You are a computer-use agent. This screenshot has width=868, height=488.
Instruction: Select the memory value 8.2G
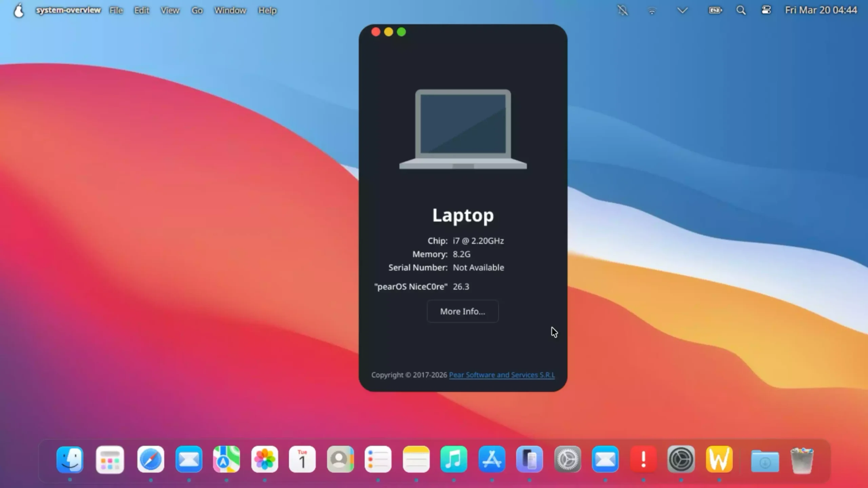click(x=461, y=254)
